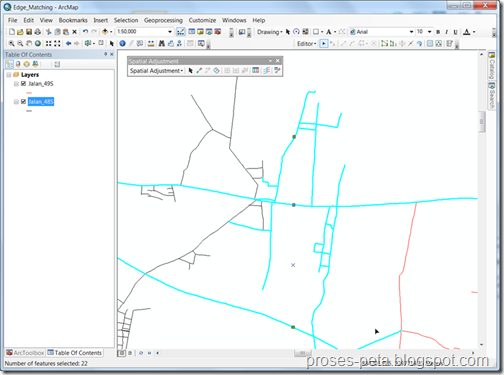Open the map scale dropdown
This screenshot has width=504, height=375.
(x=170, y=32)
